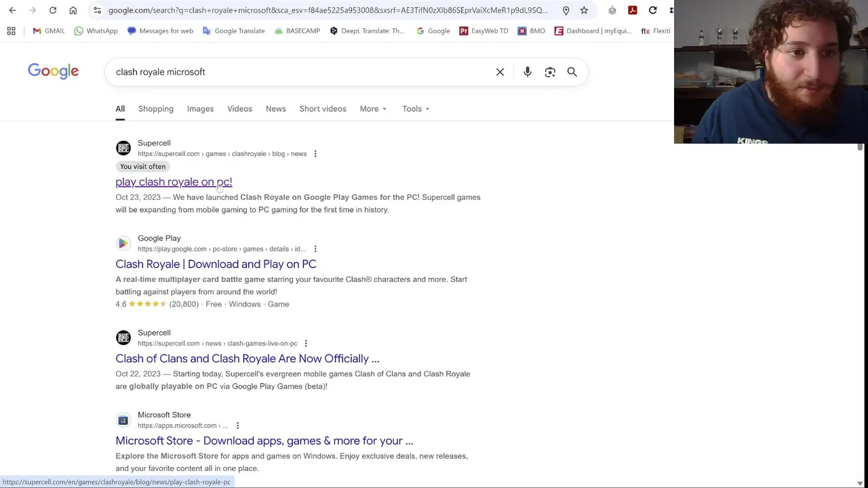Switch to the Shopping tab
The height and width of the screenshot is (488, 868).
tap(156, 109)
